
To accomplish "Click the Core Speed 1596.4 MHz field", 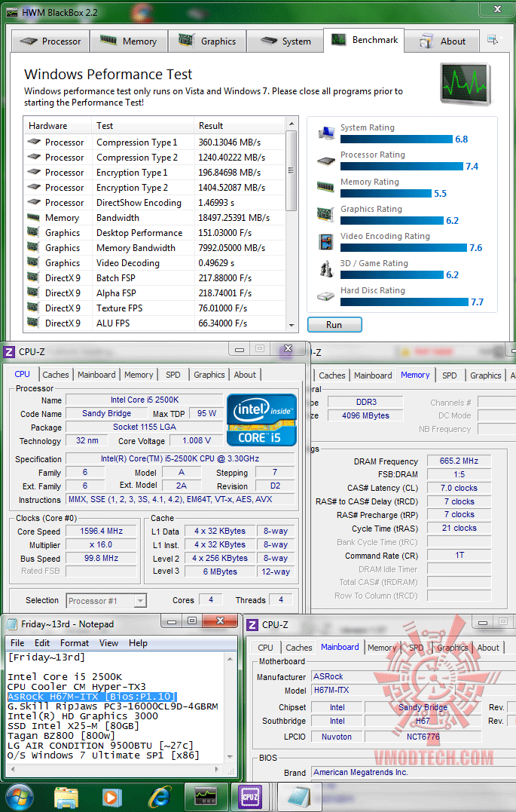I will [x=102, y=532].
